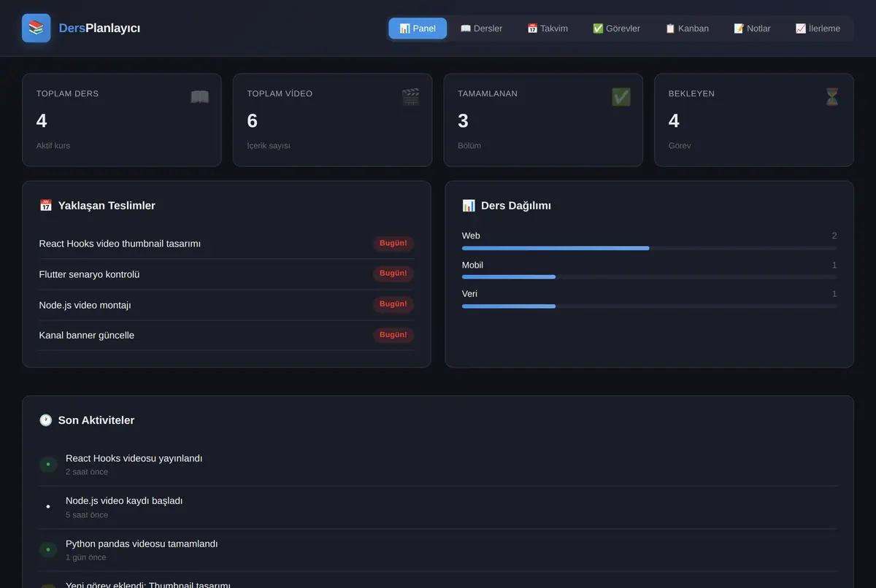
Task: Click 'Python pandas videosu tamamlandı' activity
Action: pos(142,543)
